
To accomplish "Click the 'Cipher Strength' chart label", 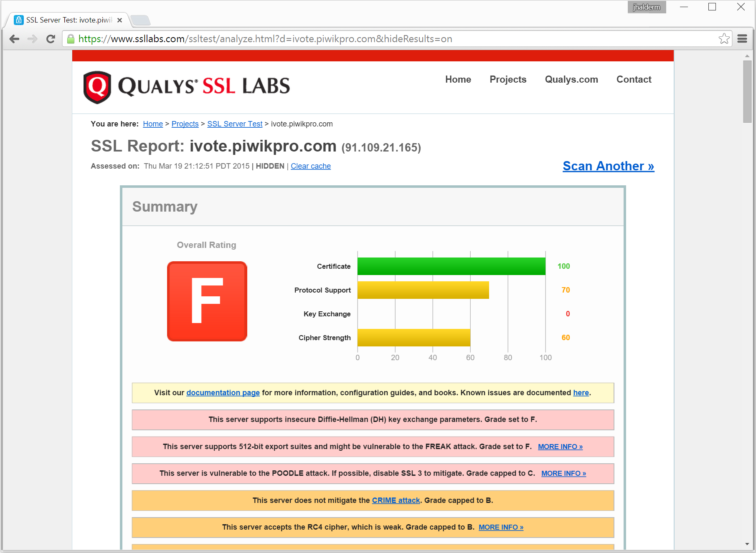I will point(325,338).
